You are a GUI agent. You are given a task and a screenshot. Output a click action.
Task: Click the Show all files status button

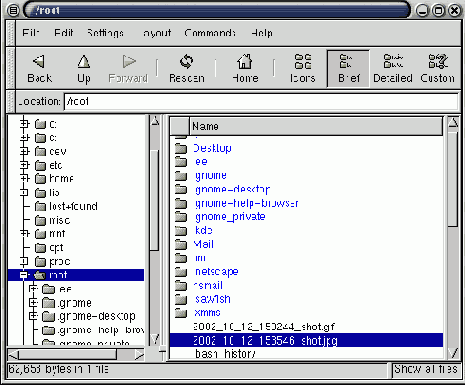click(x=426, y=369)
